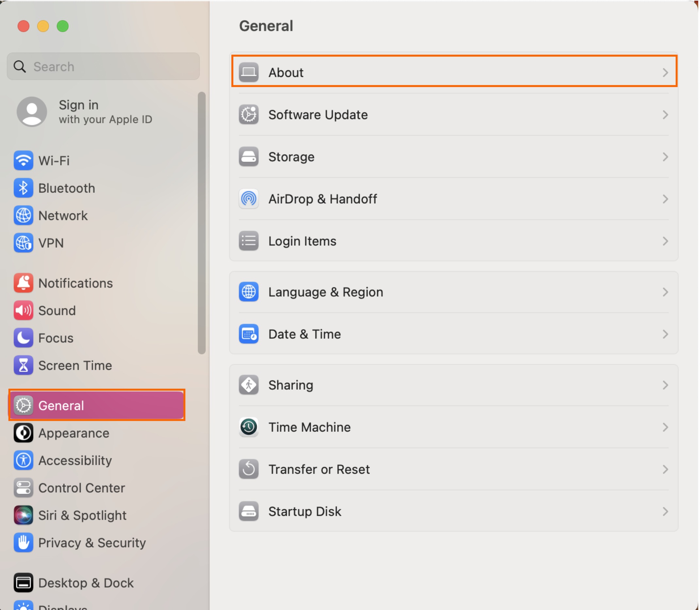
Task: Click the Focus moon icon
Action: pos(24,338)
